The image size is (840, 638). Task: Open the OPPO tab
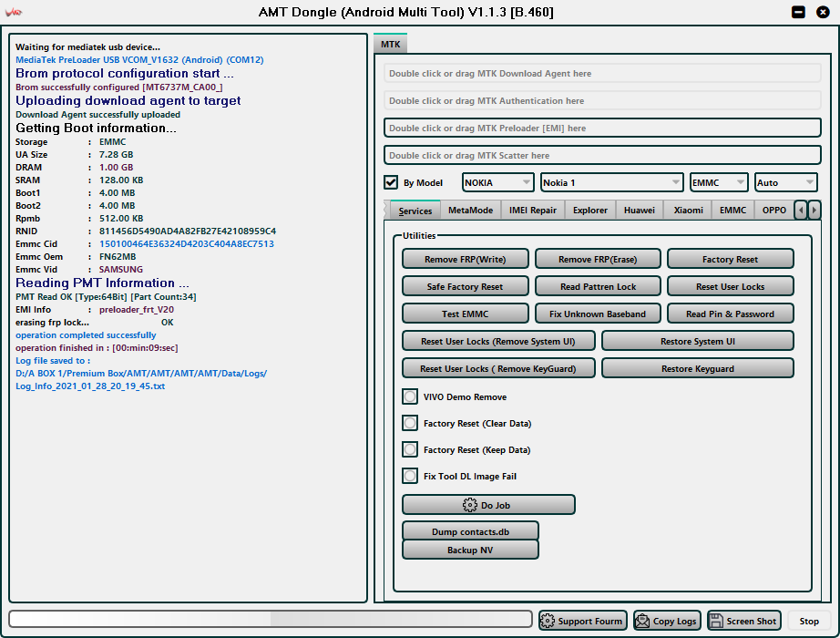click(x=774, y=211)
